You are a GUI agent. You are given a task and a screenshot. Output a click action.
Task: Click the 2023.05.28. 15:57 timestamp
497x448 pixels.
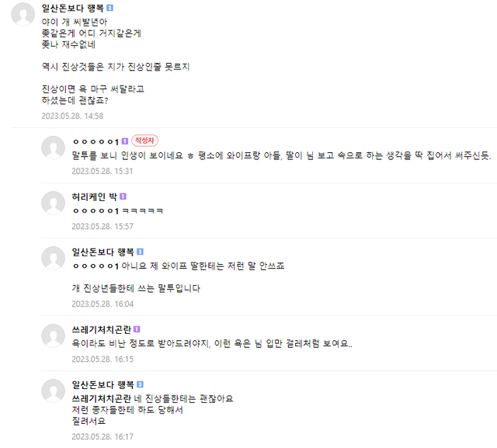tap(103, 226)
